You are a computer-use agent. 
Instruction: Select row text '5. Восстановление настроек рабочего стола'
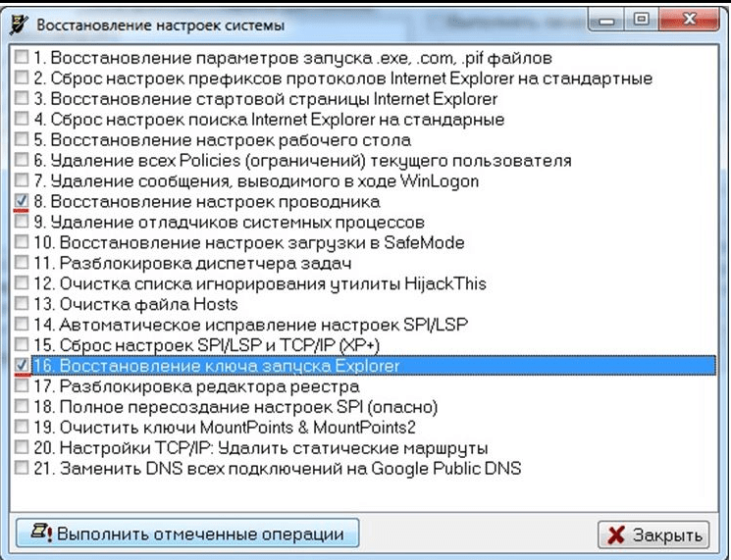223,140
